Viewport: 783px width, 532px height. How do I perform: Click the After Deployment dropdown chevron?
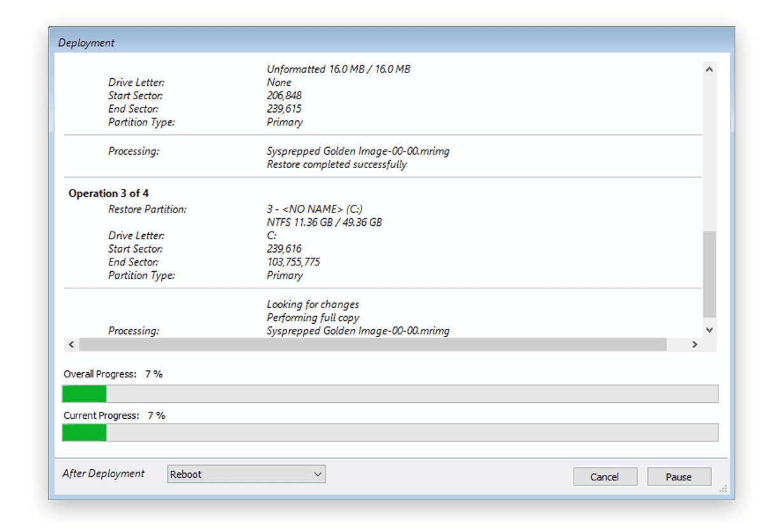coord(317,473)
